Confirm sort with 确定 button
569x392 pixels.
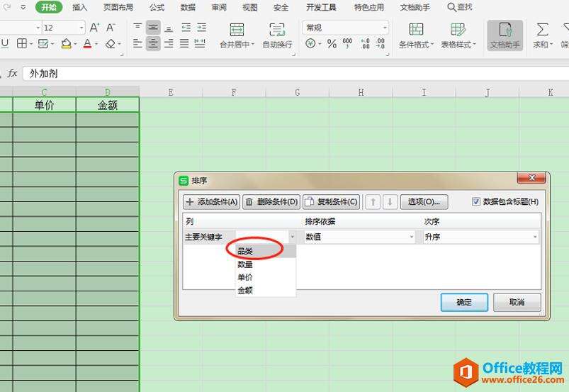pyautogui.click(x=464, y=302)
